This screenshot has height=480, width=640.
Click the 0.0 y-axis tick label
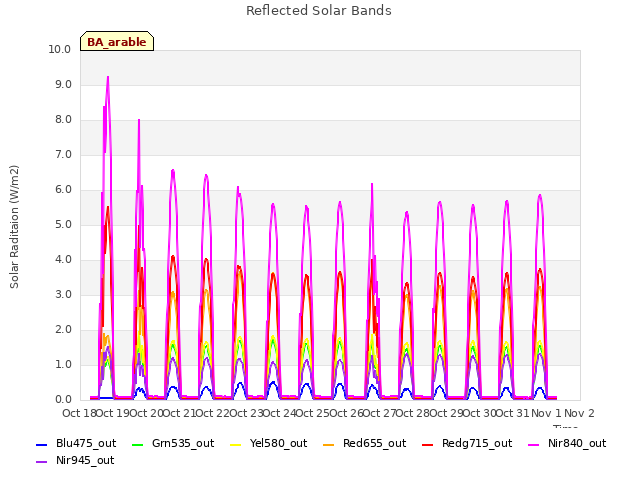63,400
